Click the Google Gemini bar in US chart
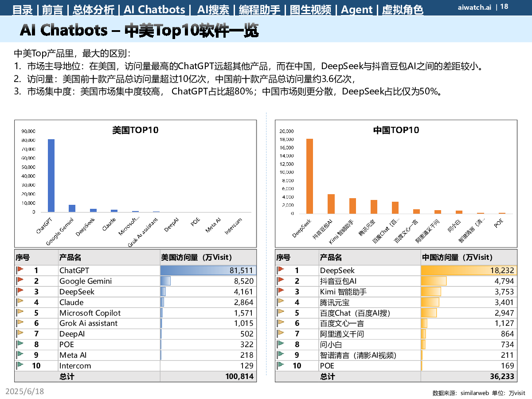Screen dimensions: 532x399 pyautogui.click(x=72, y=208)
